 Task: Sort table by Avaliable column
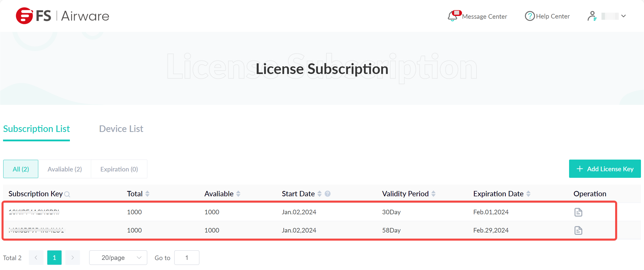[238, 194]
